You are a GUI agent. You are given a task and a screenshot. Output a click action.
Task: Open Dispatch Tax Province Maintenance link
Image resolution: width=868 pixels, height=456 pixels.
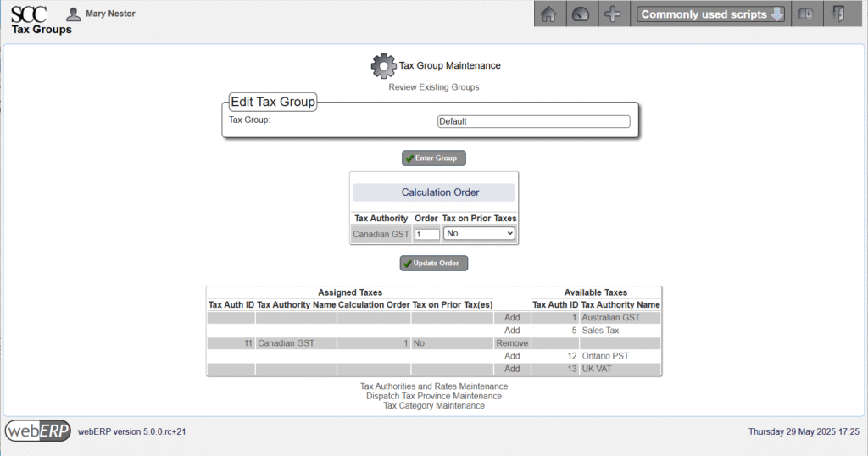point(433,396)
